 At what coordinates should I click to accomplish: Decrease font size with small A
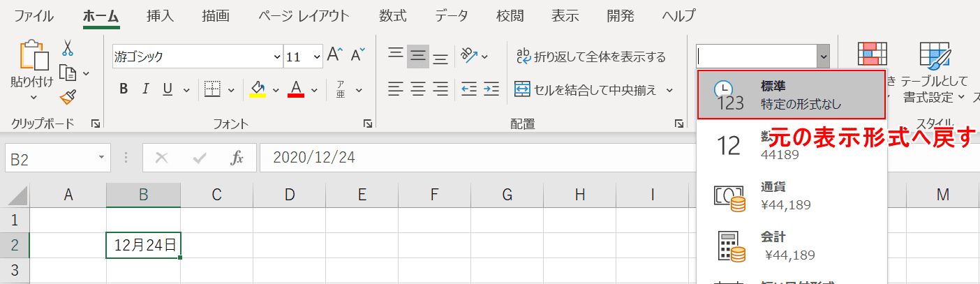[358, 56]
